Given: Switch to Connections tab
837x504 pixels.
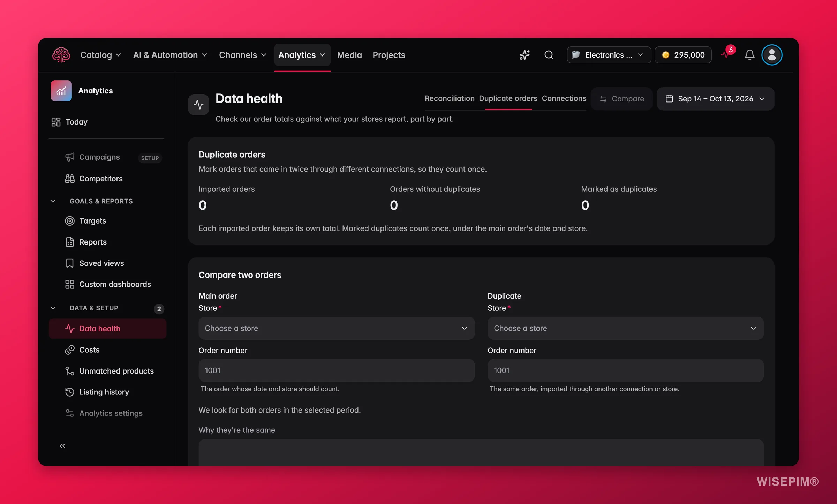Looking at the screenshot, I should (564, 99).
